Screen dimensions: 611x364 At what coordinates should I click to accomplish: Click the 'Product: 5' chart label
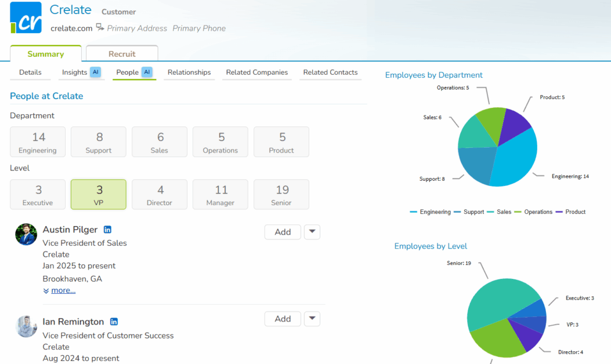pos(552,97)
